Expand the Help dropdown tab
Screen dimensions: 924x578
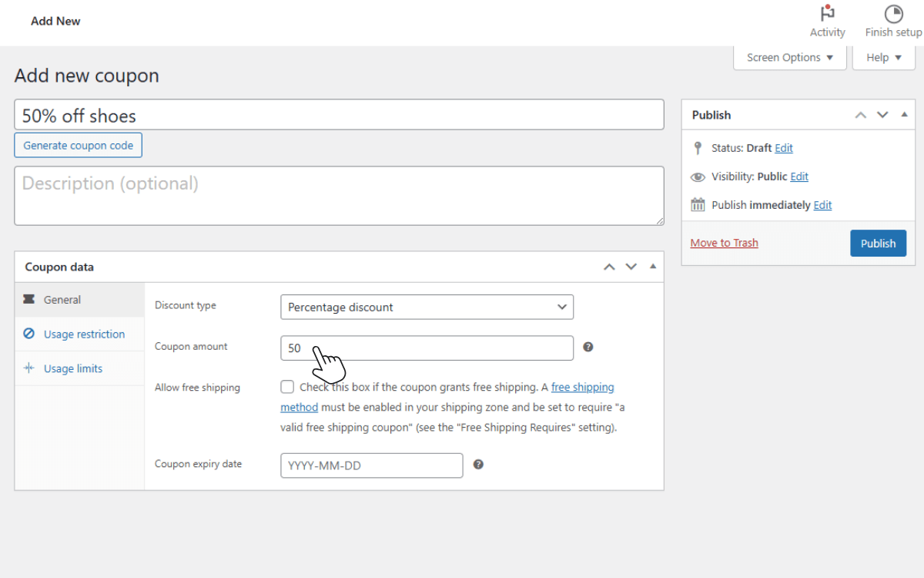[x=883, y=58]
